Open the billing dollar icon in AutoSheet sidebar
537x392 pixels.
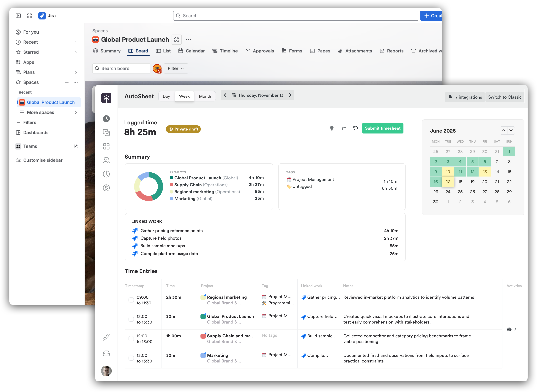coord(106,188)
